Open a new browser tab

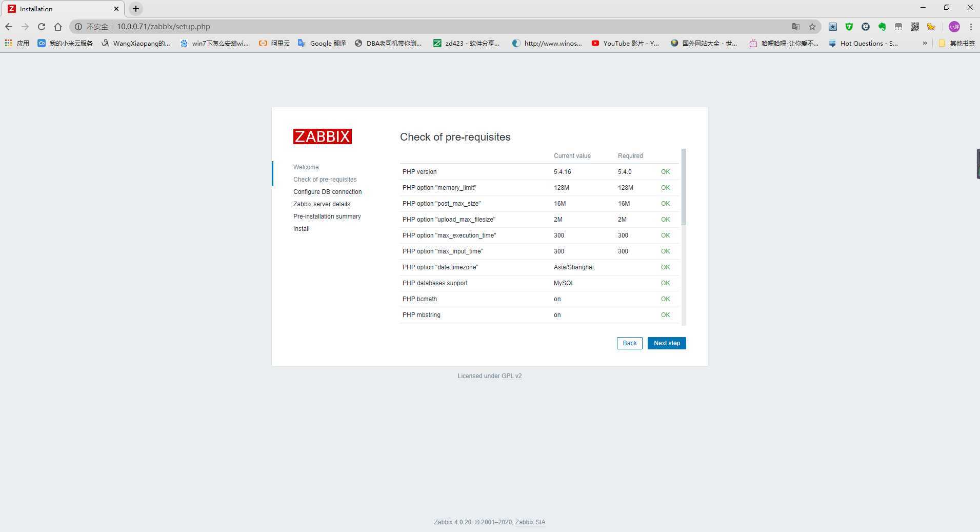tap(136, 9)
